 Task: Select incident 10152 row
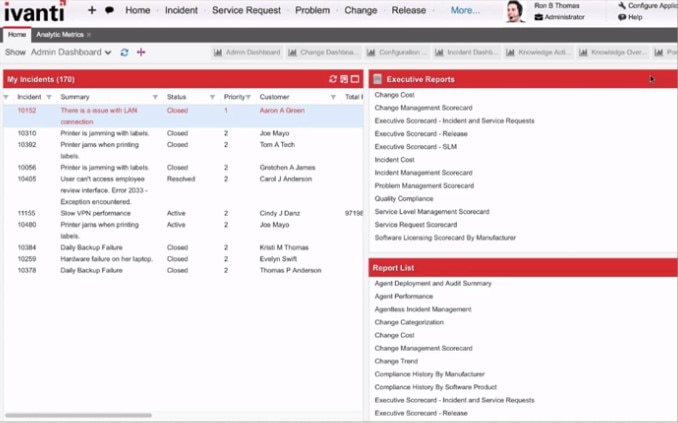tap(183, 116)
